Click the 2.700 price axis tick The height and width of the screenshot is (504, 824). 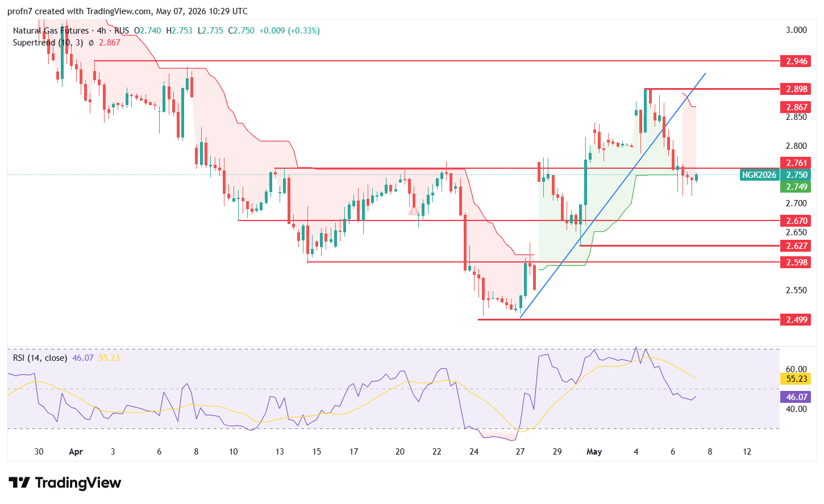point(796,203)
